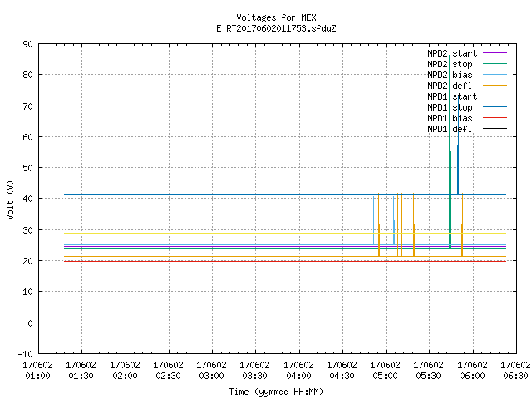Click the 'NPD1 bias' legend label

(x=450, y=118)
